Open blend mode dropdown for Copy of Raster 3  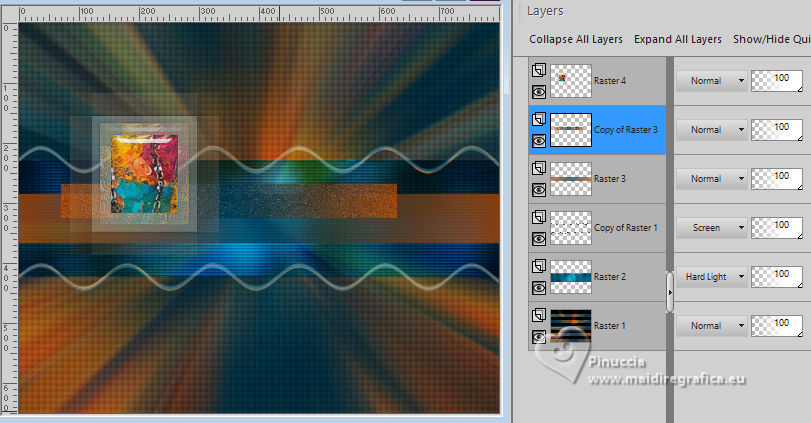[x=712, y=130]
